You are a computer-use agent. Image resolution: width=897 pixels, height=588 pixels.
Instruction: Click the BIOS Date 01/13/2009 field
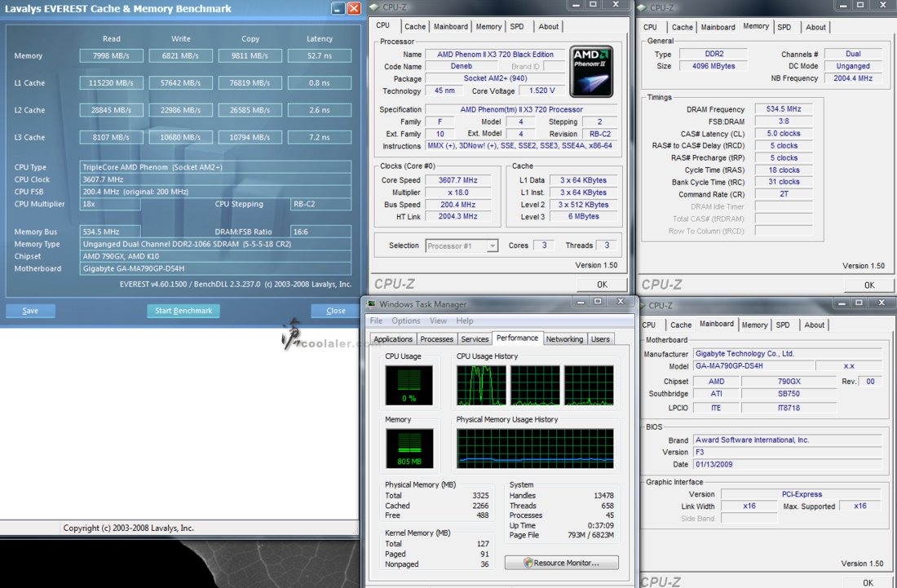pyautogui.click(x=788, y=465)
